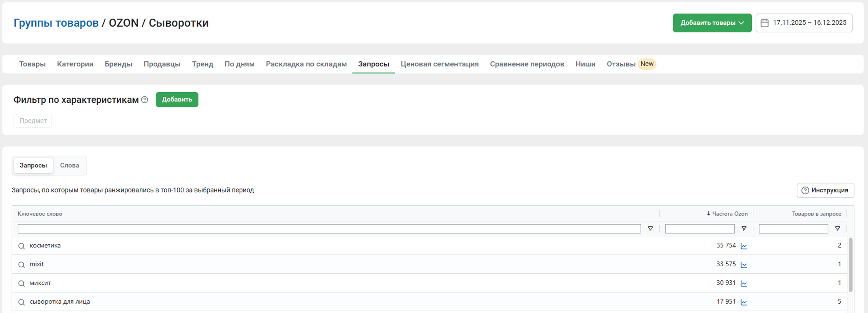Open trend chart icon for косметика row
The width and height of the screenshot is (868, 313).
pos(744,246)
